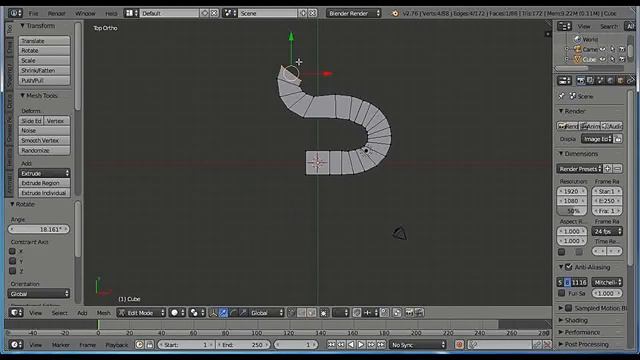Toggle the Anti-Aliasing checkbox
Screen dimensions: 640x360
[x=569, y=267]
